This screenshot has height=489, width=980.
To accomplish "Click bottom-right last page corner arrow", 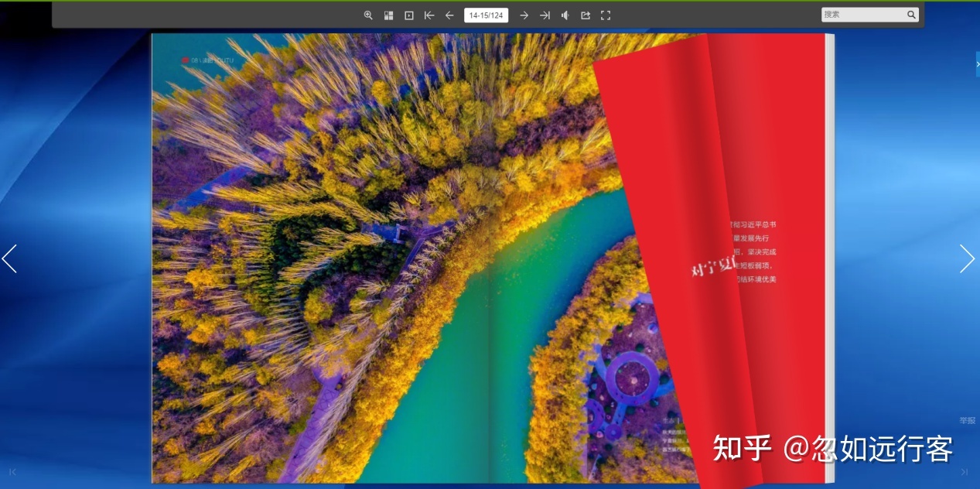I will [x=964, y=472].
